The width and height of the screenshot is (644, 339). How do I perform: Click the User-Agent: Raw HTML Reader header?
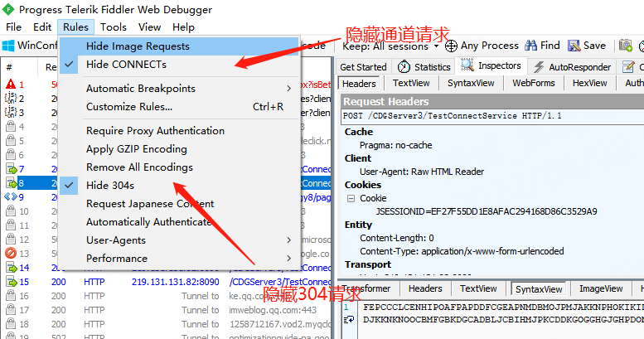422,172
